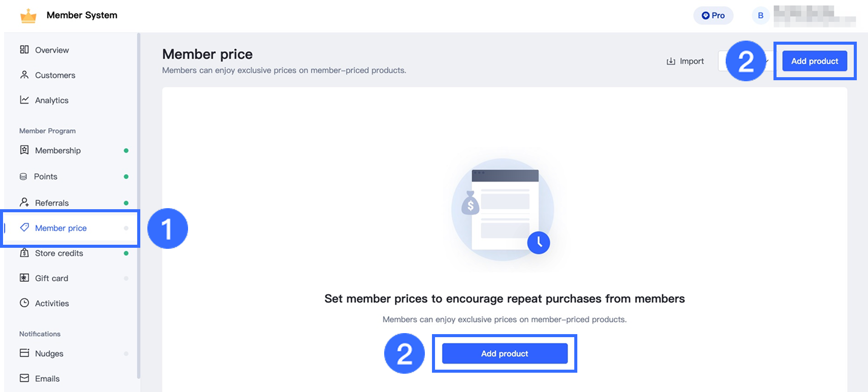
Task: Click the Store credits bag icon
Action: [24, 253]
